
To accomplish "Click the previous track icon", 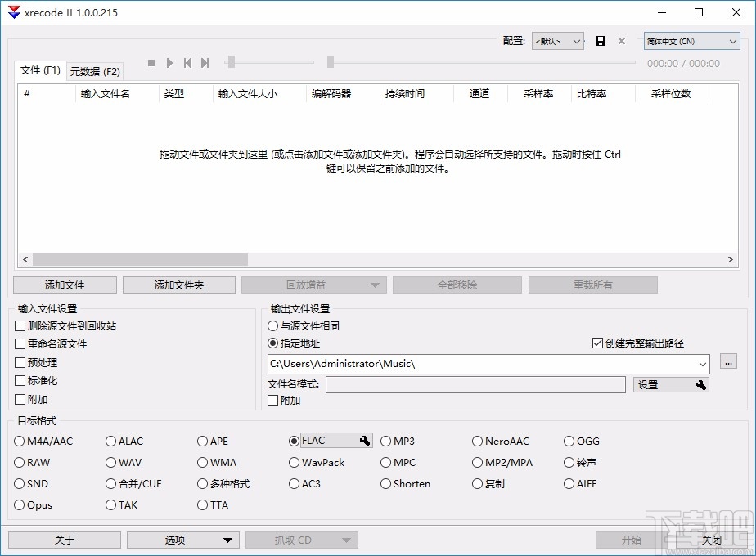I will [187, 62].
